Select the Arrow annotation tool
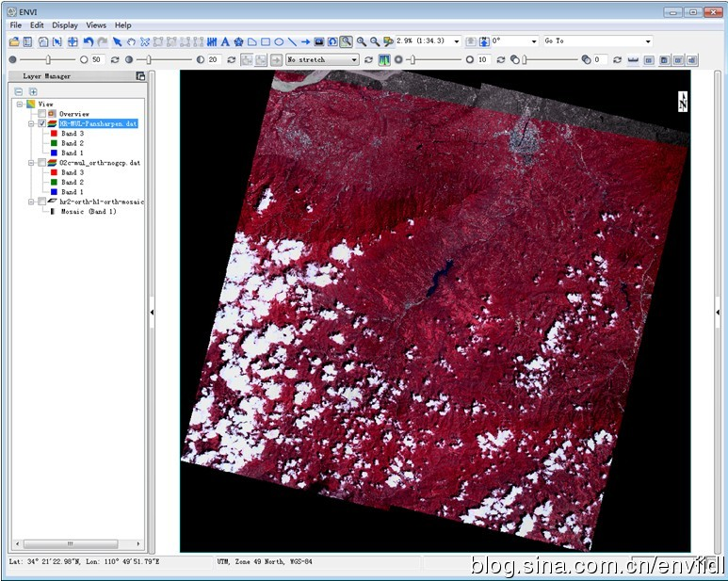This screenshot has height=581, width=728. point(306,41)
